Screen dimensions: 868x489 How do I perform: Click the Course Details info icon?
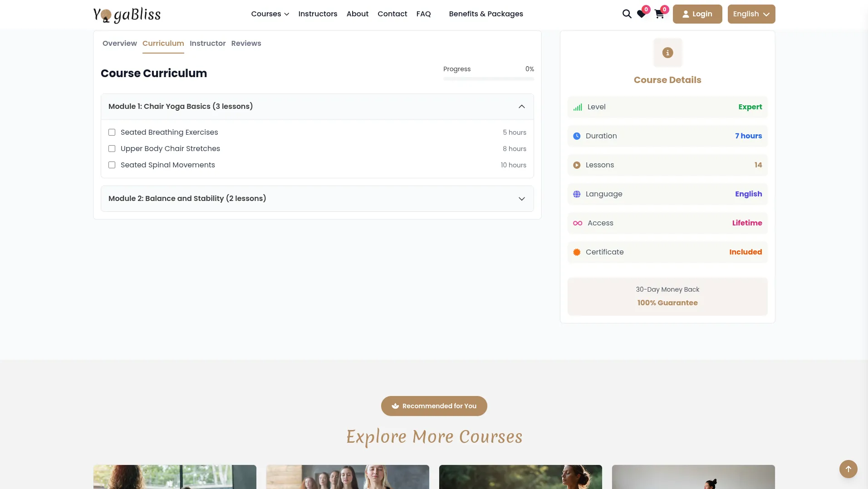(x=667, y=53)
